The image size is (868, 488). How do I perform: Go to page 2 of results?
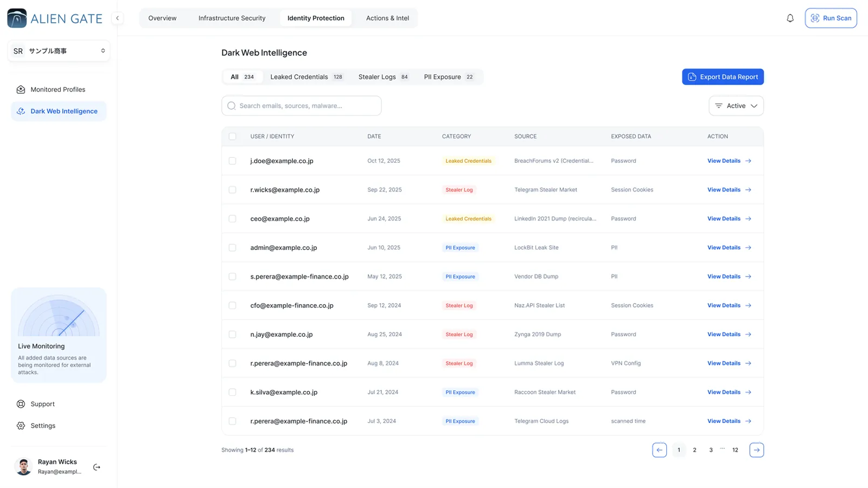pyautogui.click(x=694, y=450)
